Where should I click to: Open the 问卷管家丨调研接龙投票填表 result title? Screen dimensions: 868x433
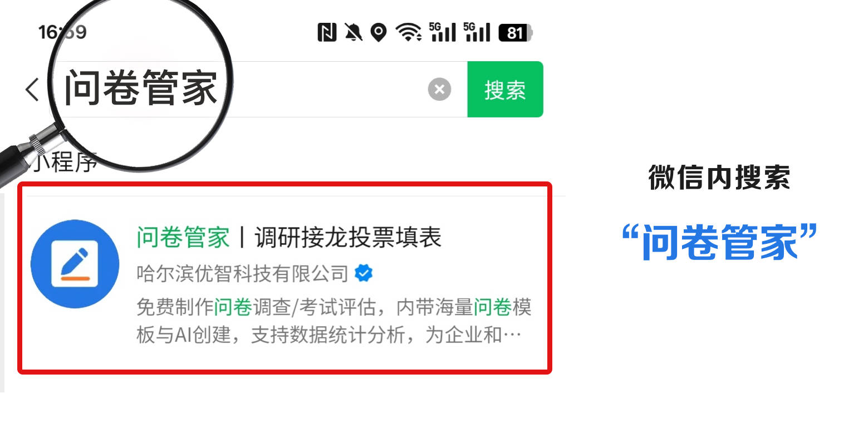click(289, 238)
